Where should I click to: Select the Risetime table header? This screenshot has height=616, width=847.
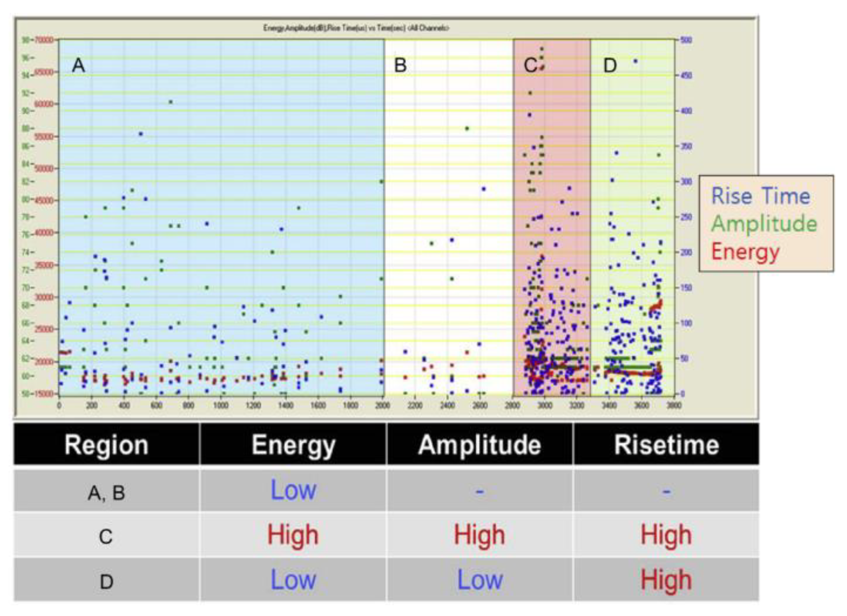pos(666,445)
